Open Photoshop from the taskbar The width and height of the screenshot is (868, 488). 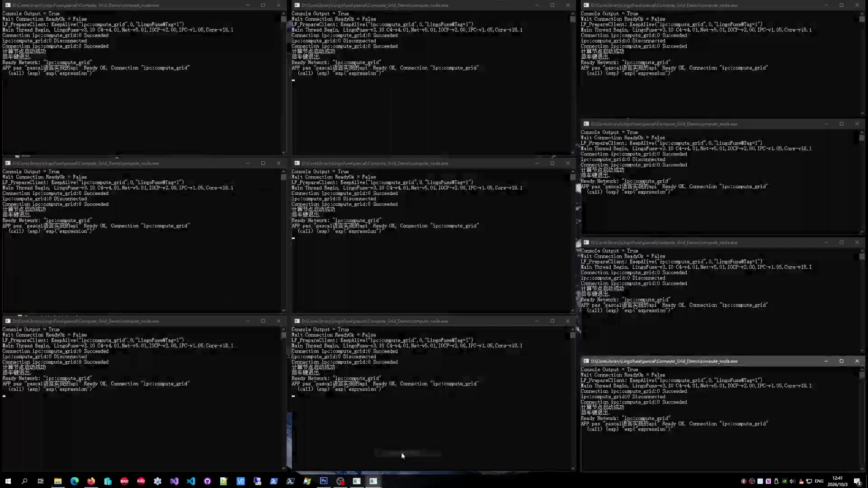coord(324,481)
